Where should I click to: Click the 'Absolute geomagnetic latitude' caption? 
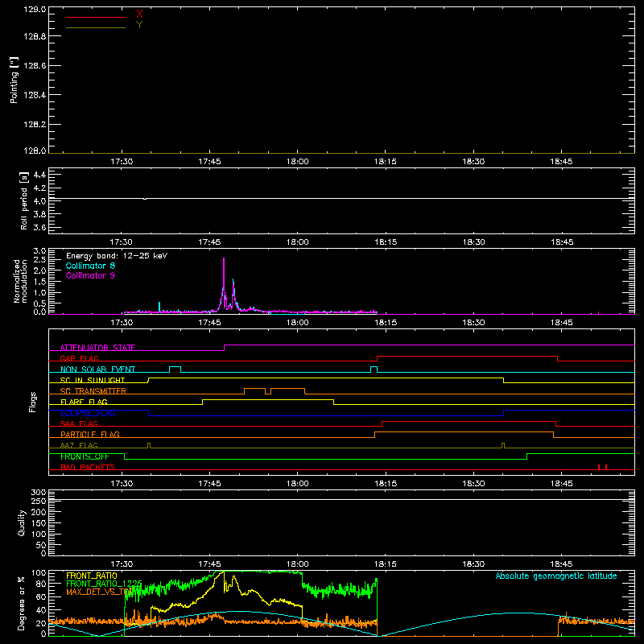click(x=556, y=576)
